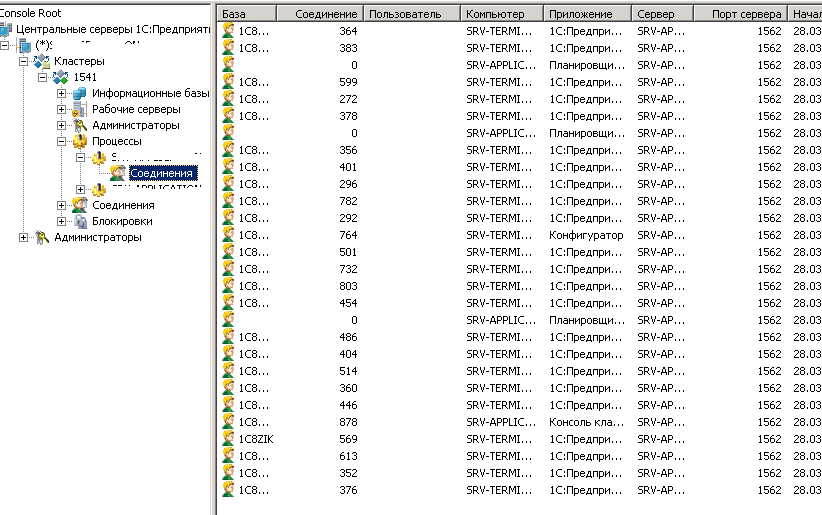Click connection number 569

tap(348, 439)
